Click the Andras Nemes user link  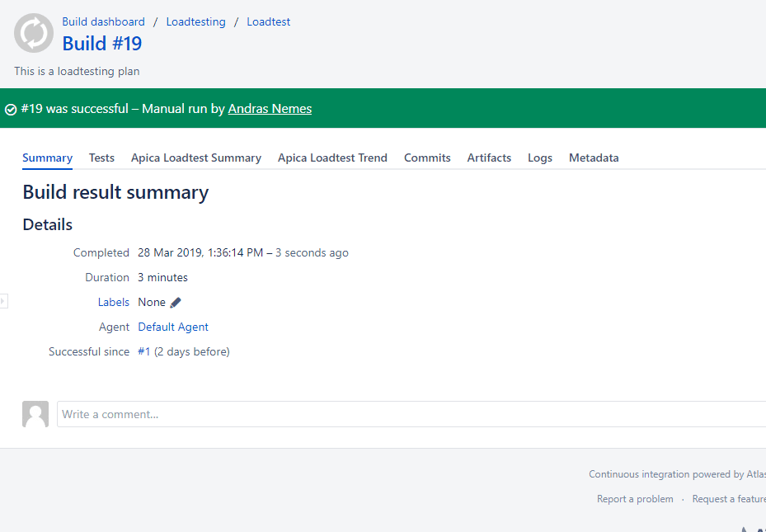click(x=270, y=109)
